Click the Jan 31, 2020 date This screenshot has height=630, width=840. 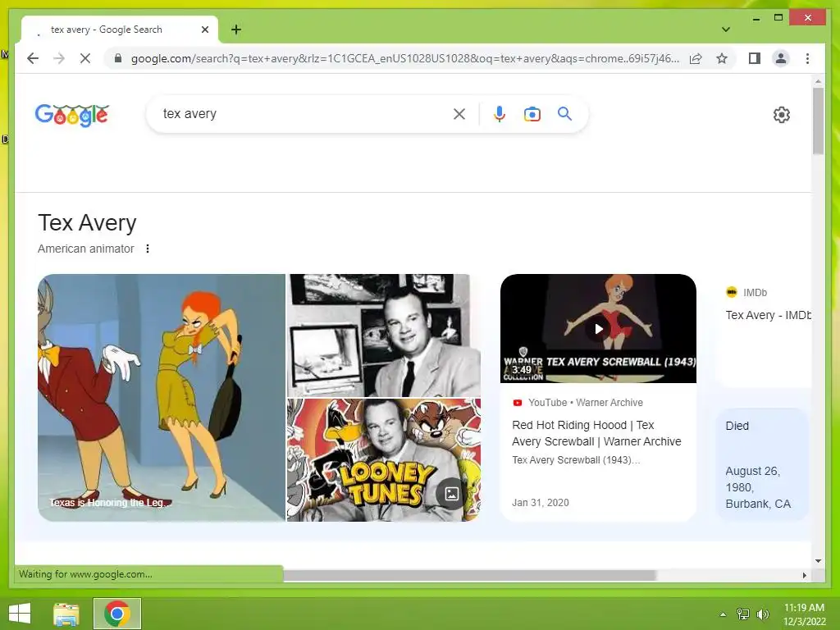541,503
